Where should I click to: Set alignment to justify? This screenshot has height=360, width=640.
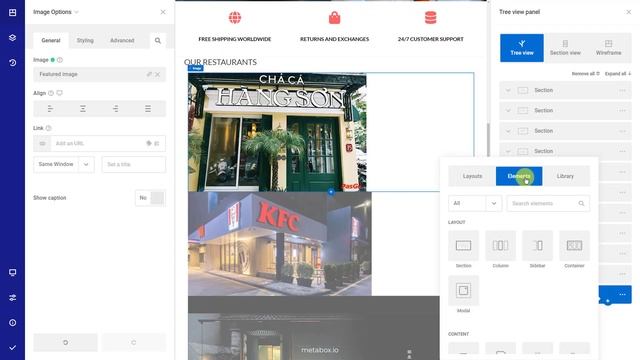point(148,109)
